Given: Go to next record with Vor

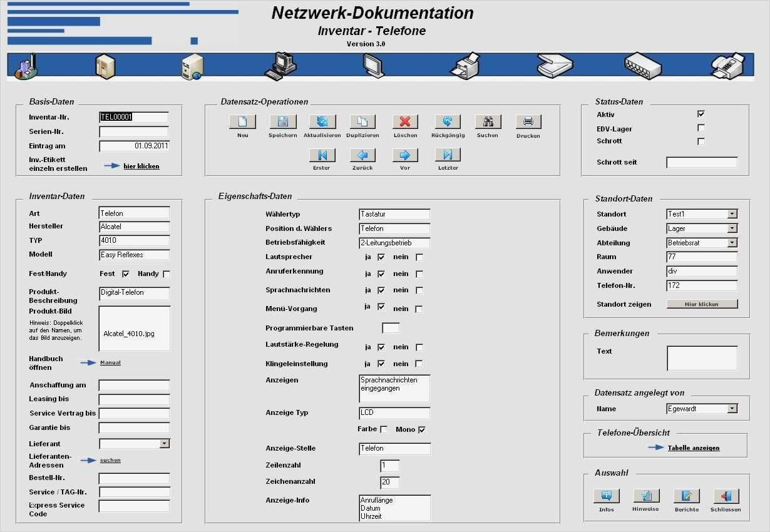Looking at the screenshot, I should pyautogui.click(x=405, y=155).
